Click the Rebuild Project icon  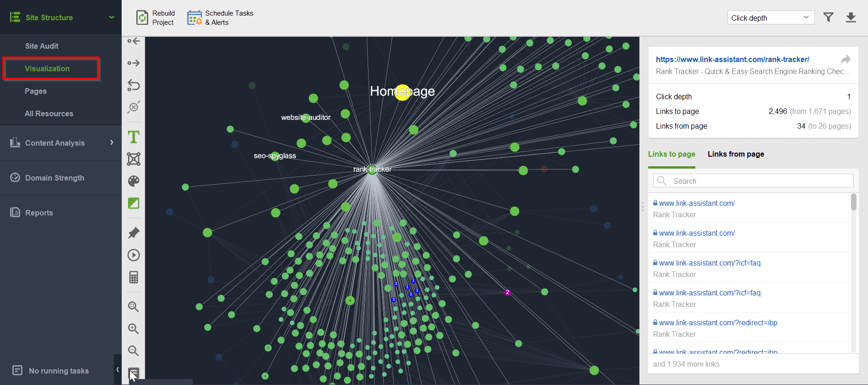pos(142,18)
